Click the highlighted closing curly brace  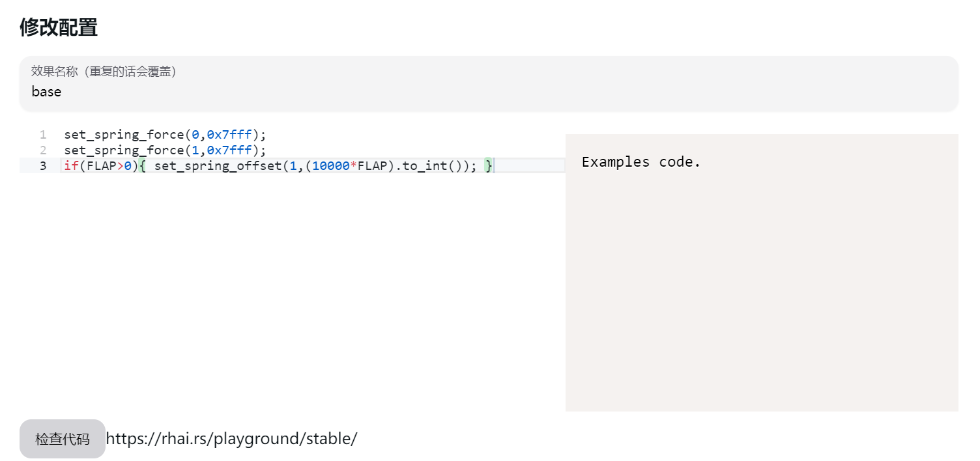pos(489,166)
